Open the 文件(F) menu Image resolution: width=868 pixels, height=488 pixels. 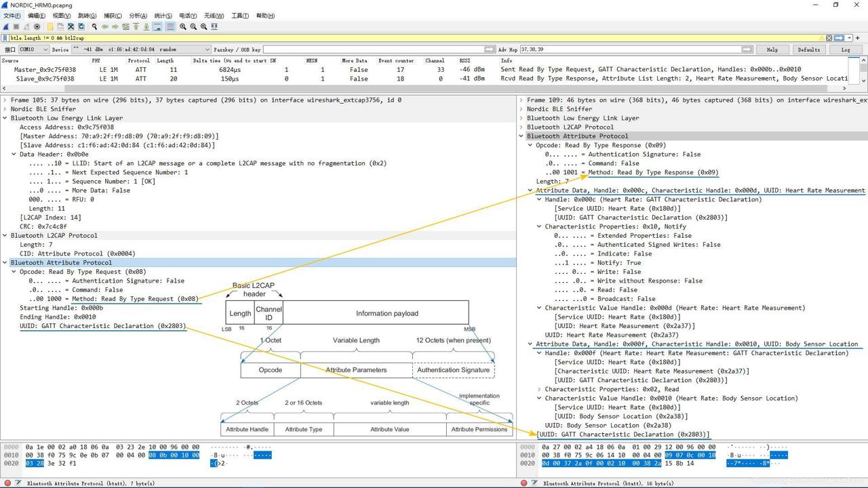point(12,16)
